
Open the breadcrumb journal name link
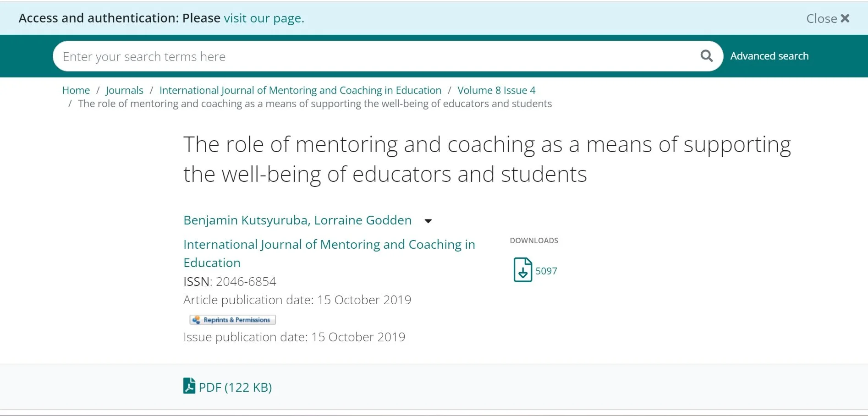[300, 90]
